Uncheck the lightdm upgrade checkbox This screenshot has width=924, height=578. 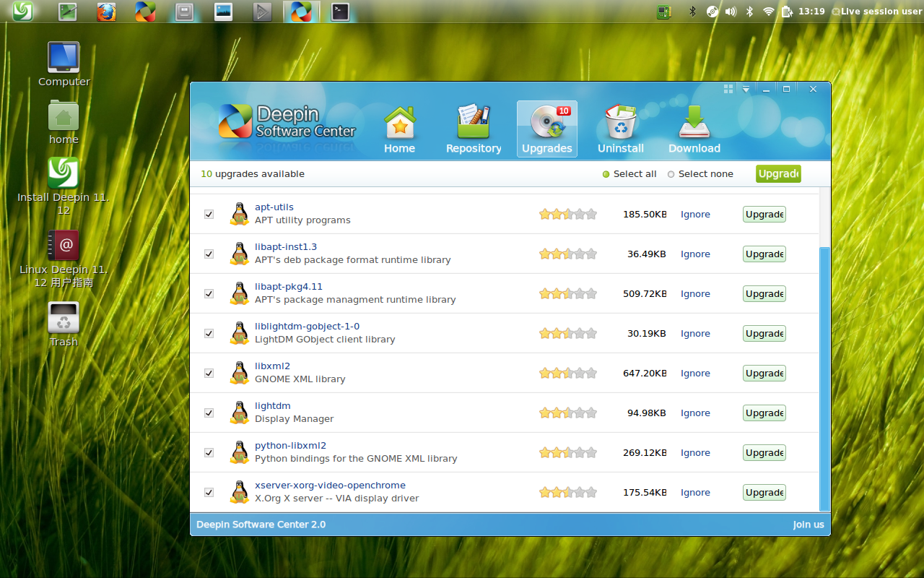coord(209,413)
